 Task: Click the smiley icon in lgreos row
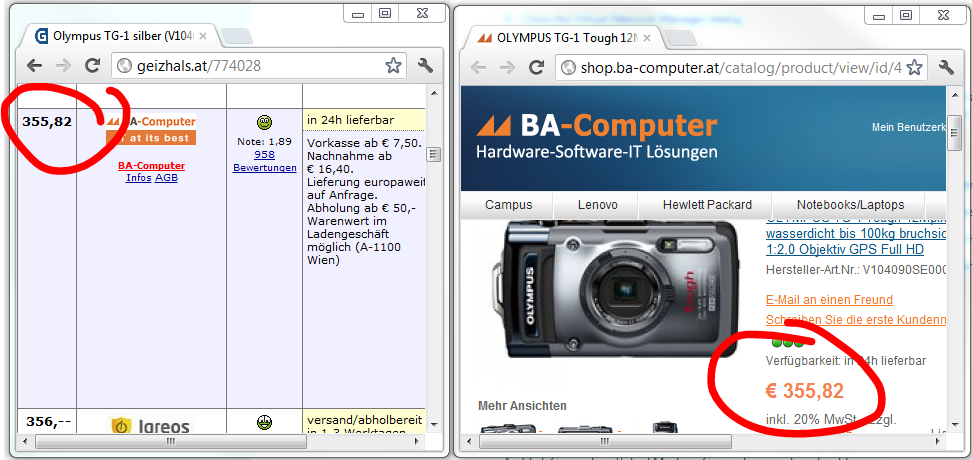(x=265, y=423)
